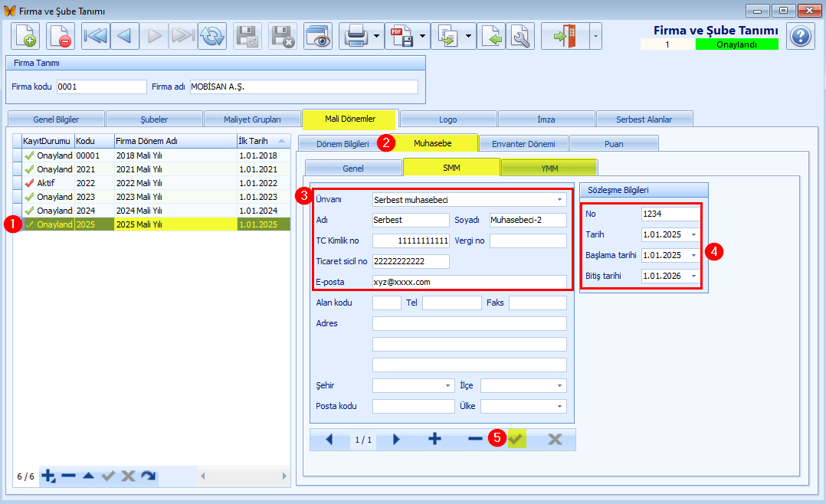Screen dimensions: 826x504
Task: Click the E-posta input field
Action: pyautogui.click(x=470, y=283)
